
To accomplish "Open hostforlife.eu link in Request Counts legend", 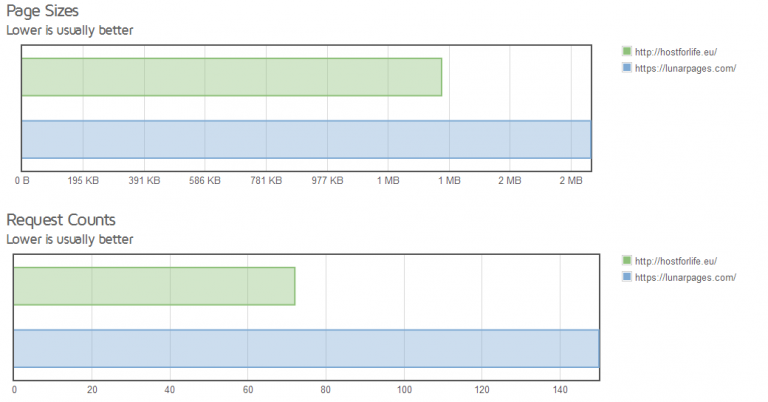I will click(676, 260).
